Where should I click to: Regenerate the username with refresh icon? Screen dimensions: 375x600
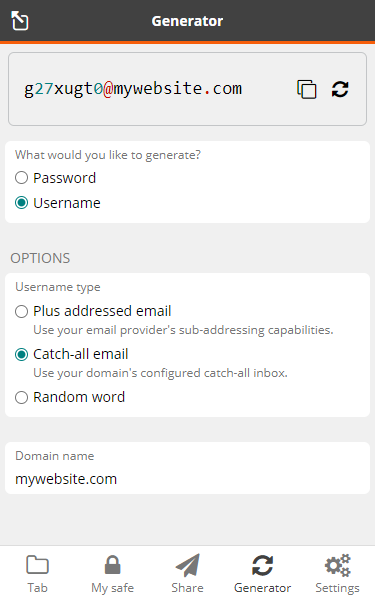[340, 89]
